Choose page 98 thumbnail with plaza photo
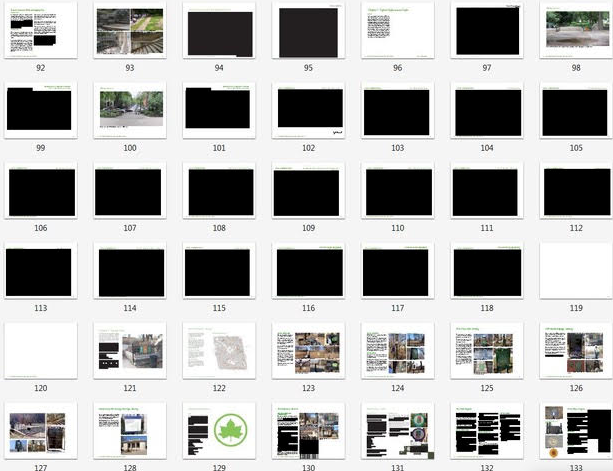The height and width of the screenshot is (471, 613). click(x=576, y=30)
